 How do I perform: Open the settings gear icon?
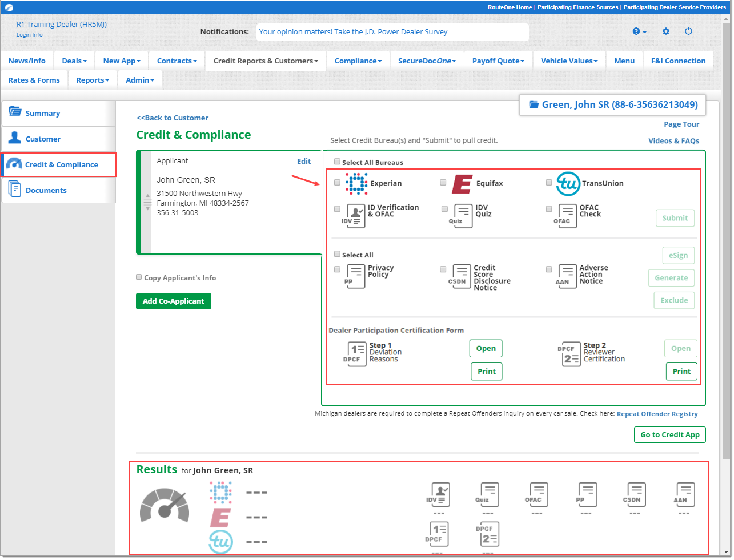pyautogui.click(x=666, y=31)
